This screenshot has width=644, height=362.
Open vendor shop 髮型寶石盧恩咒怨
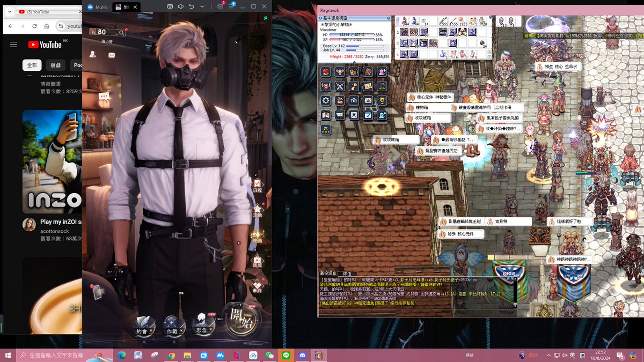click(439, 151)
